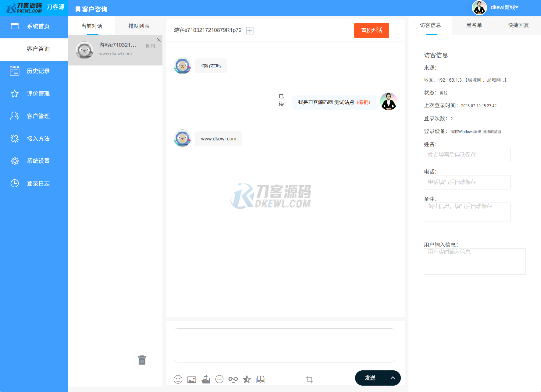541x392 pixels.
Task: Click the half-star rating icon
Action: coord(247,379)
